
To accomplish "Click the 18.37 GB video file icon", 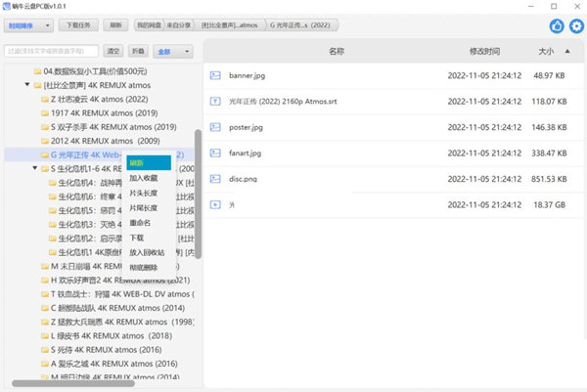I will click(x=216, y=205).
